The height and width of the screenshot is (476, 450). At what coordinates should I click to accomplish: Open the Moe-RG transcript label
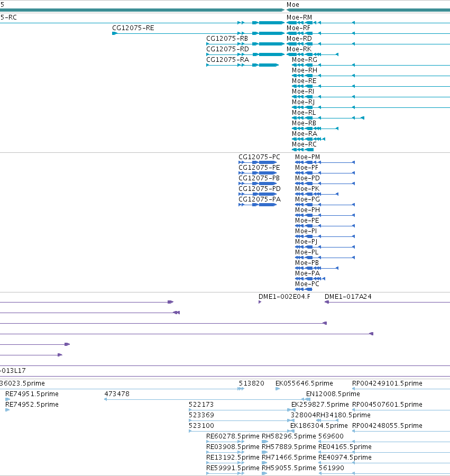[305, 60]
